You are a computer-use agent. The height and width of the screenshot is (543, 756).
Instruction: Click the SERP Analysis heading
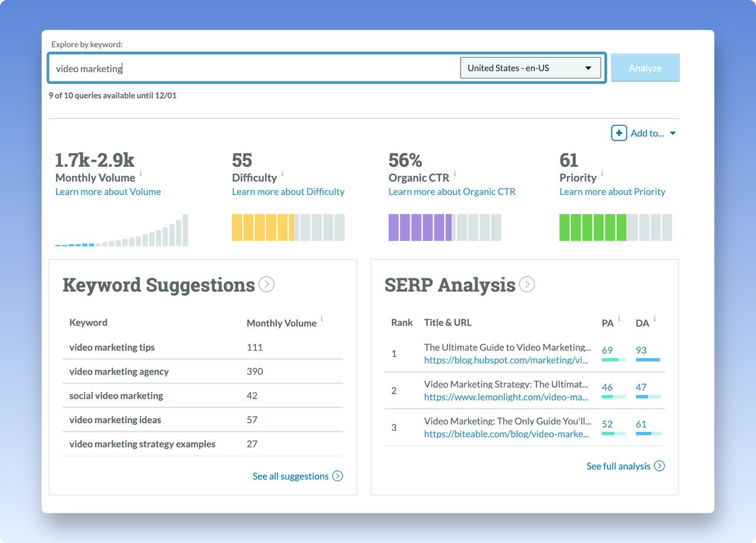click(450, 285)
